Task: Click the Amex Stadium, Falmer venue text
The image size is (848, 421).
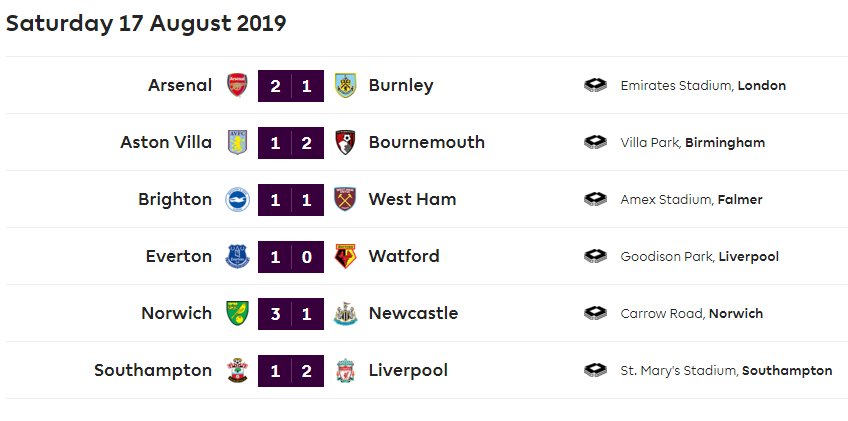Action: 691,200
